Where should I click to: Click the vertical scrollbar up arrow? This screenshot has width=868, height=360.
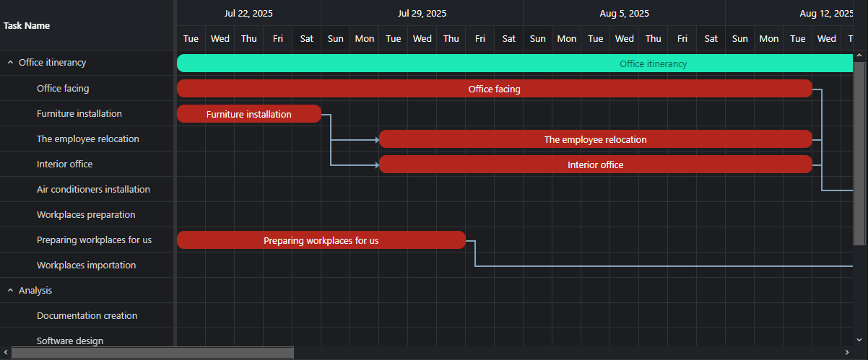[x=860, y=56]
